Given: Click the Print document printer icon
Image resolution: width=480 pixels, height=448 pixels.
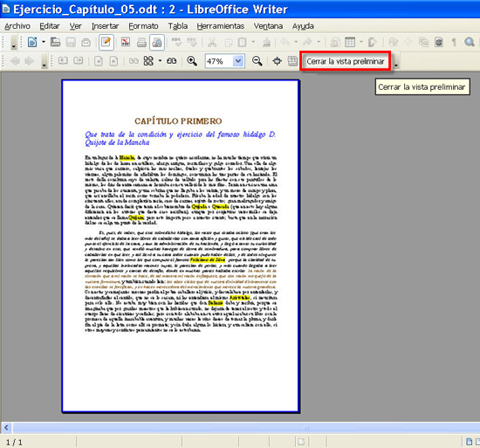Looking at the screenshot, I should pos(141,42).
